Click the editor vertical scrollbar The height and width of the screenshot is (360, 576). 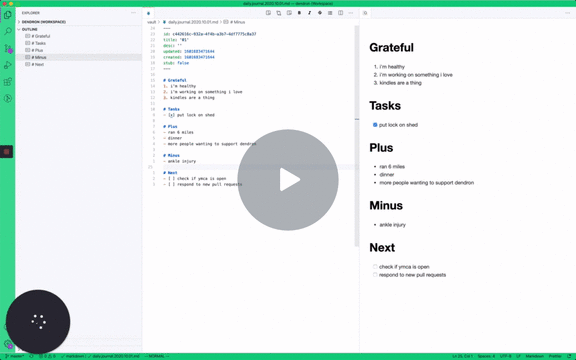(x=357, y=136)
